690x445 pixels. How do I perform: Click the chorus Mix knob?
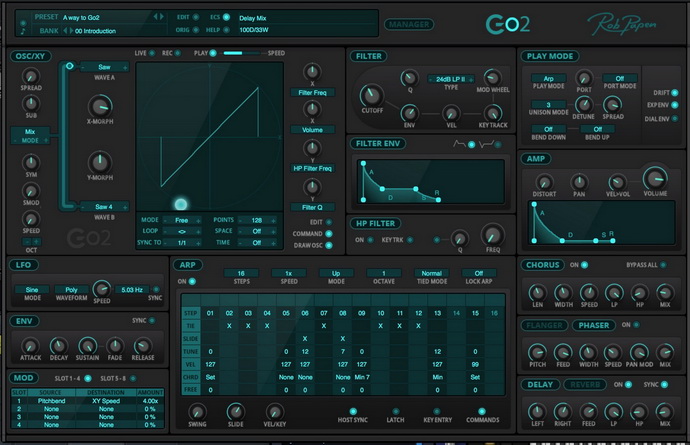coord(664,293)
